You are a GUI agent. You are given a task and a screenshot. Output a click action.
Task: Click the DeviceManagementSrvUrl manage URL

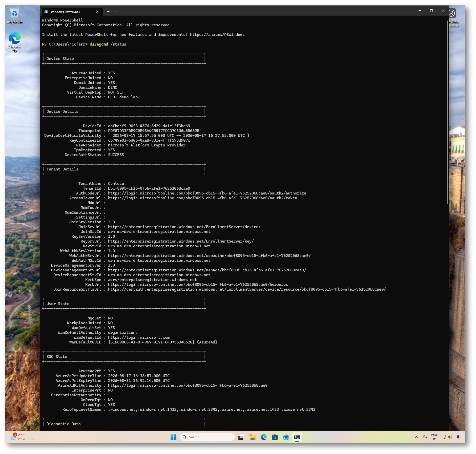[207, 270]
